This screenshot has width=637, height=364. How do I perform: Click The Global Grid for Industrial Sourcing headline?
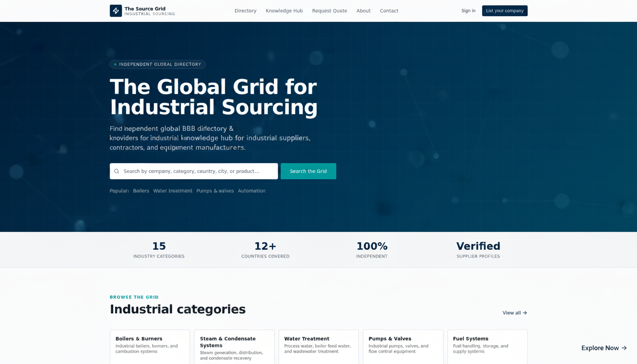(x=214, y=97)
